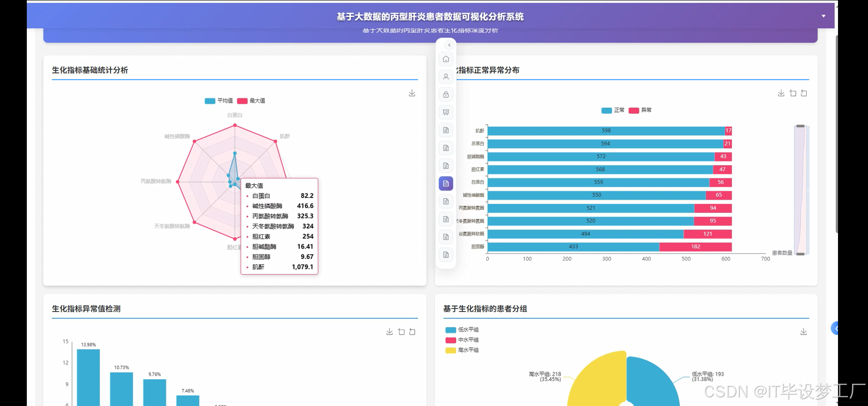Open the presentation board icon in sidebar

tap(446, 112)
